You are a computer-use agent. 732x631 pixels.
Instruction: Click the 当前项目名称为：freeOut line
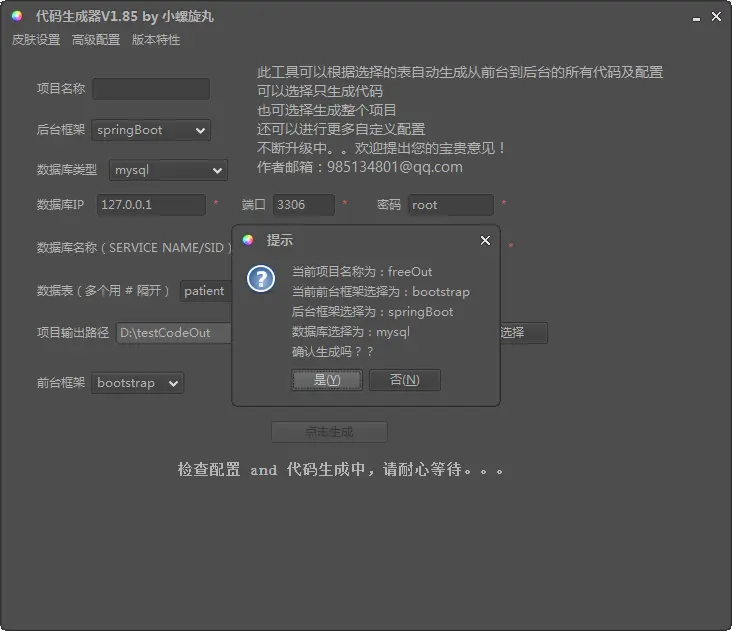[x=362, y=272]
